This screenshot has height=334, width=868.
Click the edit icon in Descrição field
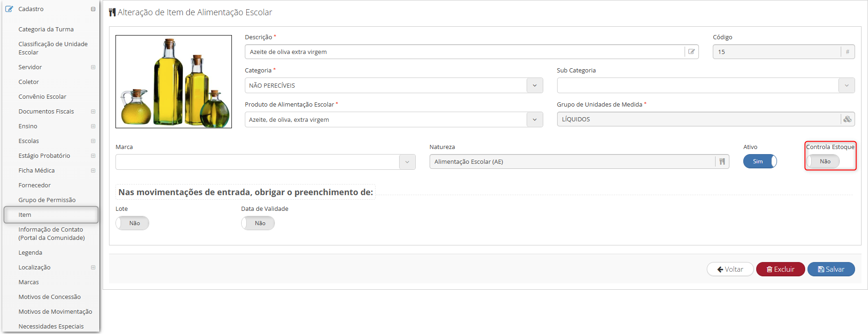(x=692, y=52)
